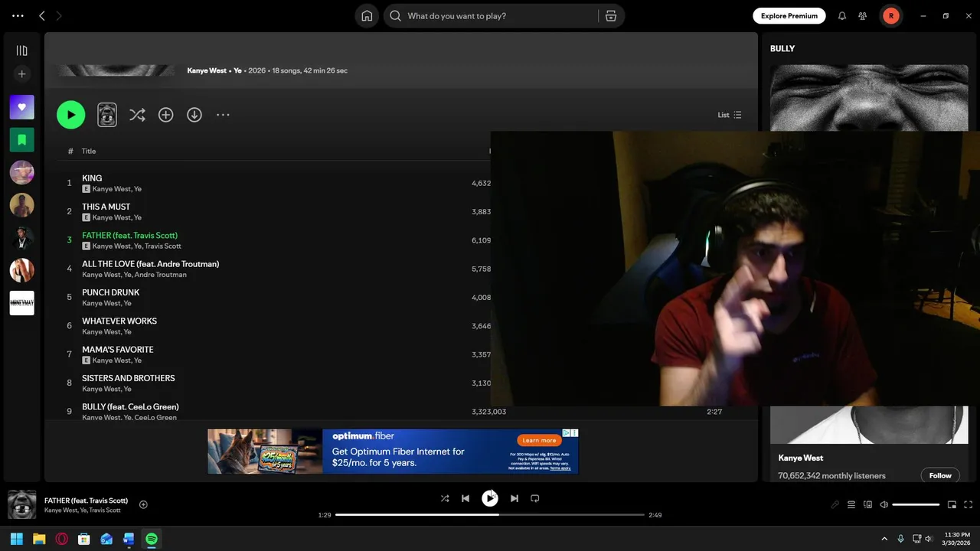The image size is (980, 551).
Task: Open Your Episodes green bookmark tile
Action: (21, 140)
